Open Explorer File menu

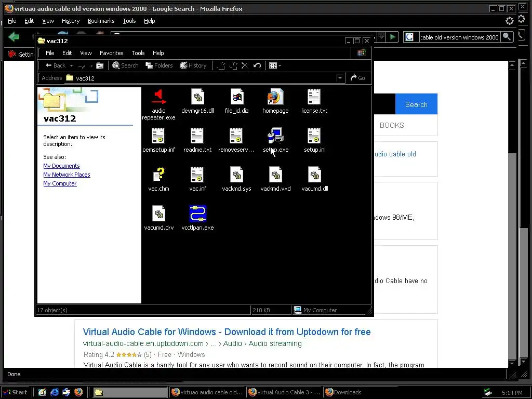[x=50, y=53]
